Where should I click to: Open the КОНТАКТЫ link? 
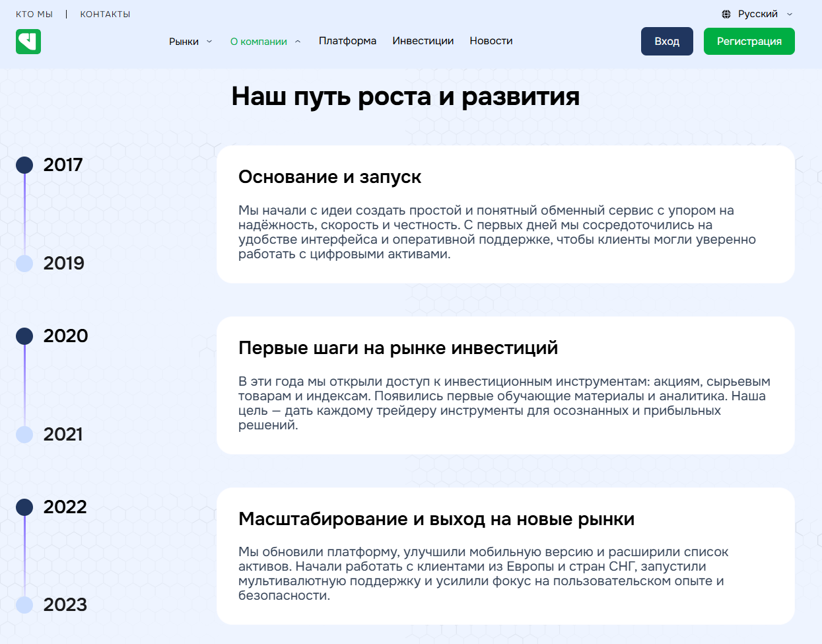pos(105,14)
